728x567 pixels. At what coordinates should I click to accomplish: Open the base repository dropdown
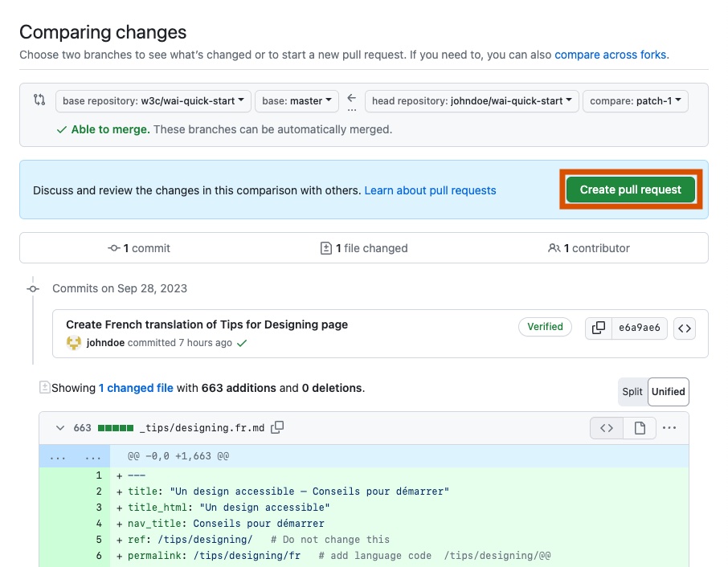[x=154, y=100]
